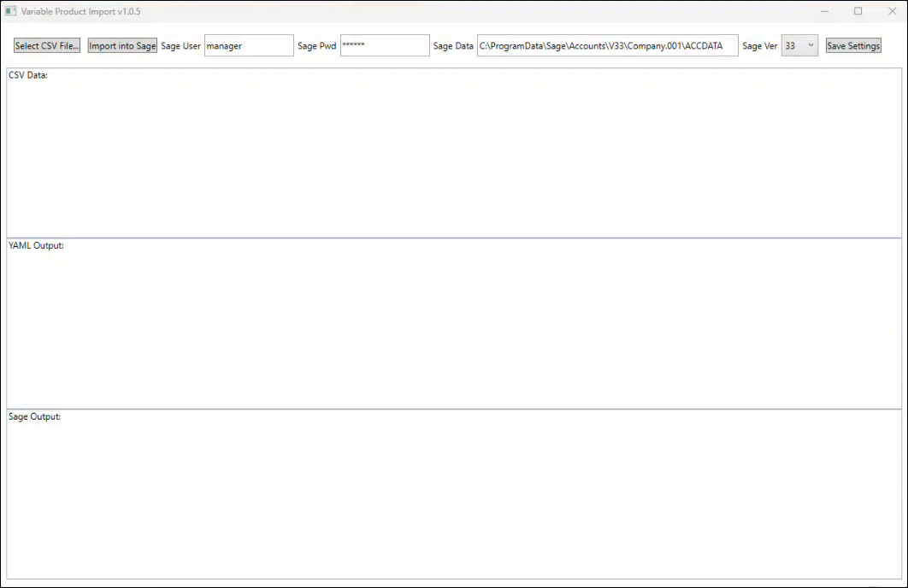Click the Sage Pwd label

click(316, 46)
